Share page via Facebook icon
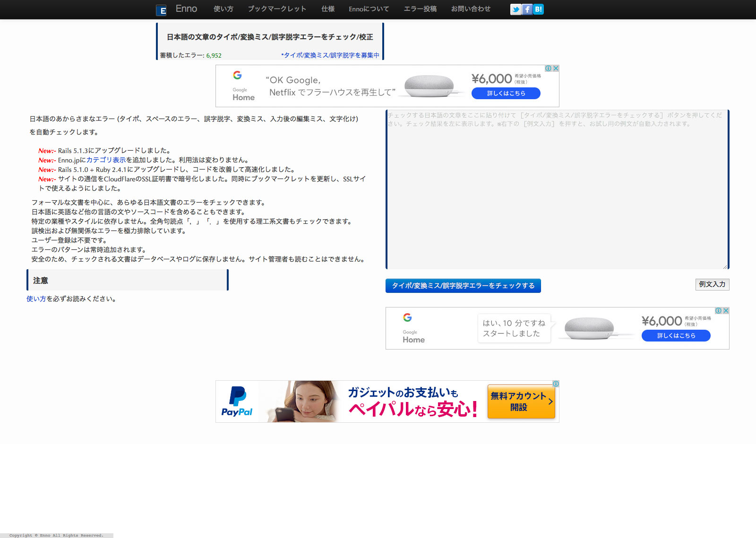Screen dimensions: 756x538 click(527, 9)
